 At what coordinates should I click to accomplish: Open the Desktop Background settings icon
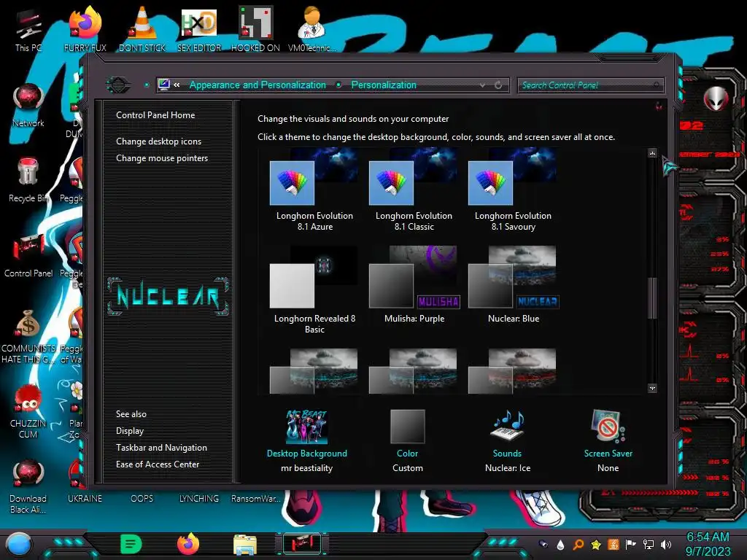pos(307,427)
